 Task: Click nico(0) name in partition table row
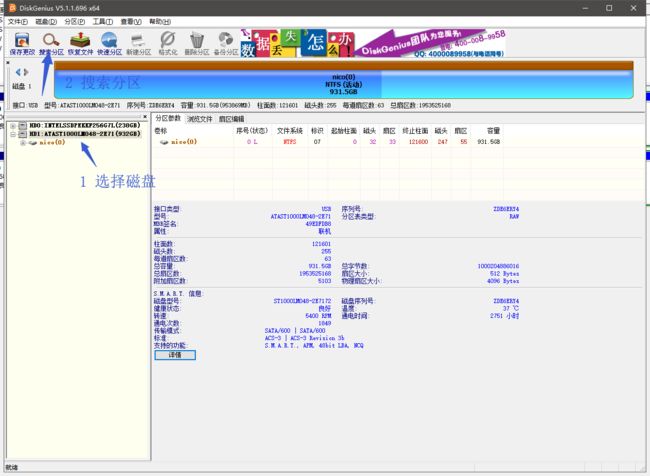coord(184,142)
